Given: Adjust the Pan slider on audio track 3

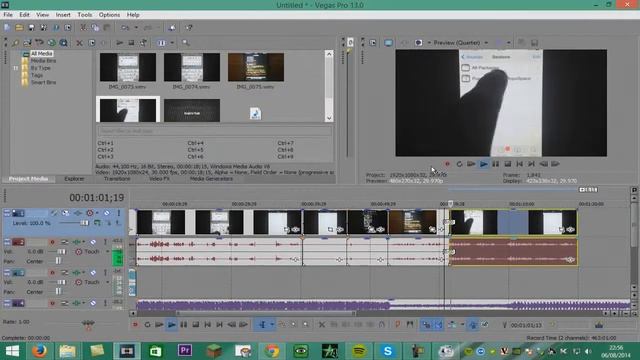Looking at the screenshot, I should pyautogui.click(x=58, y=292).
